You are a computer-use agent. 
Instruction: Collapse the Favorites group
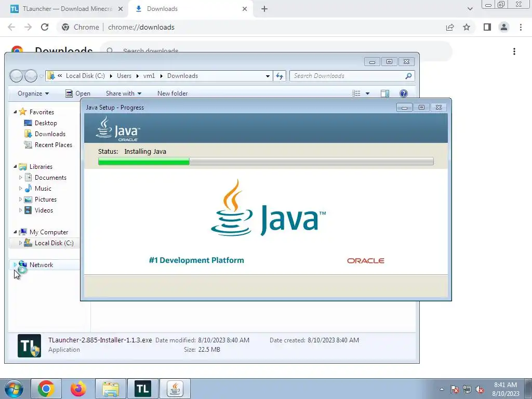coord(15,112)
